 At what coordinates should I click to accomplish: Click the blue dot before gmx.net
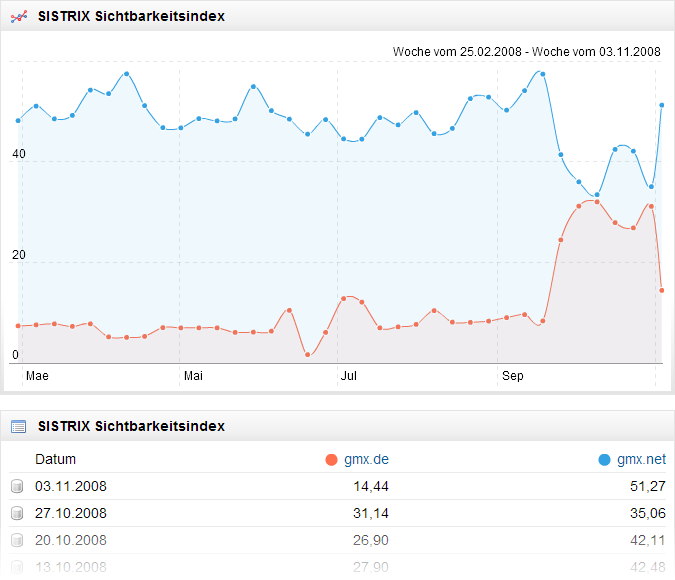(604, 460)
